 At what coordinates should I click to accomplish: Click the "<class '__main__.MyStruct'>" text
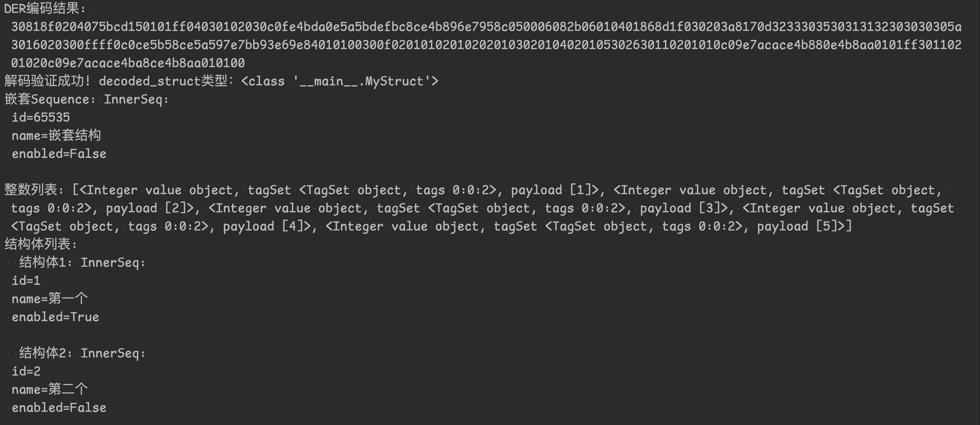340,81
